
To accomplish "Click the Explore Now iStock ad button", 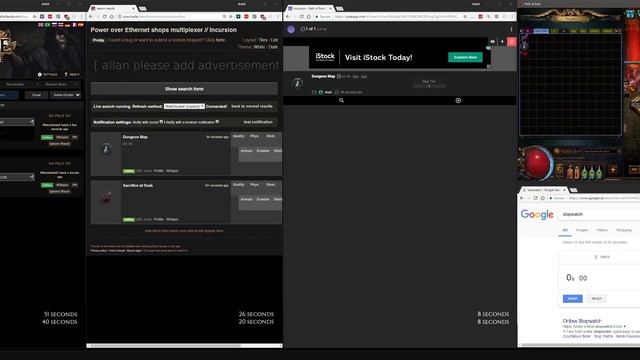I will point(465,57).
